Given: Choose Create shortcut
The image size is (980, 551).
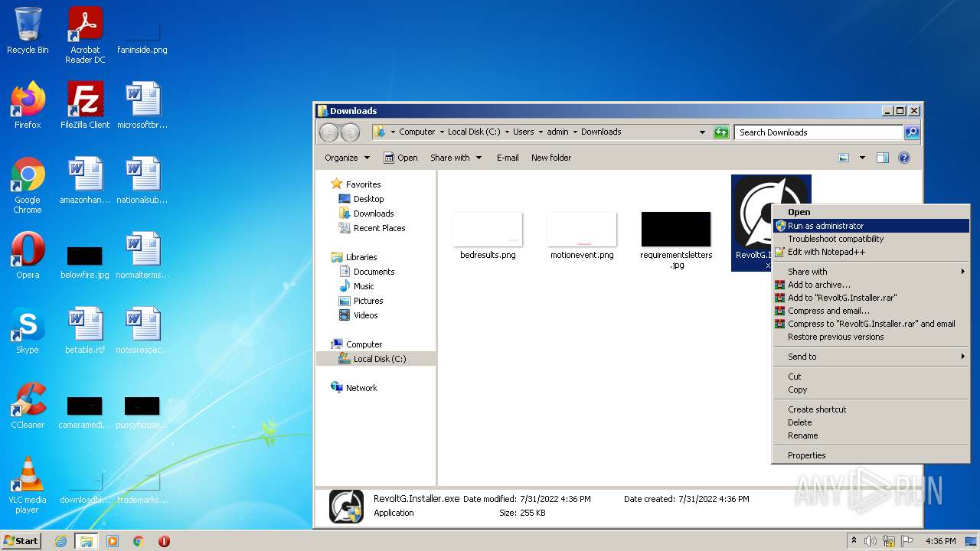Looking at the screenshot, I should 871,409.
